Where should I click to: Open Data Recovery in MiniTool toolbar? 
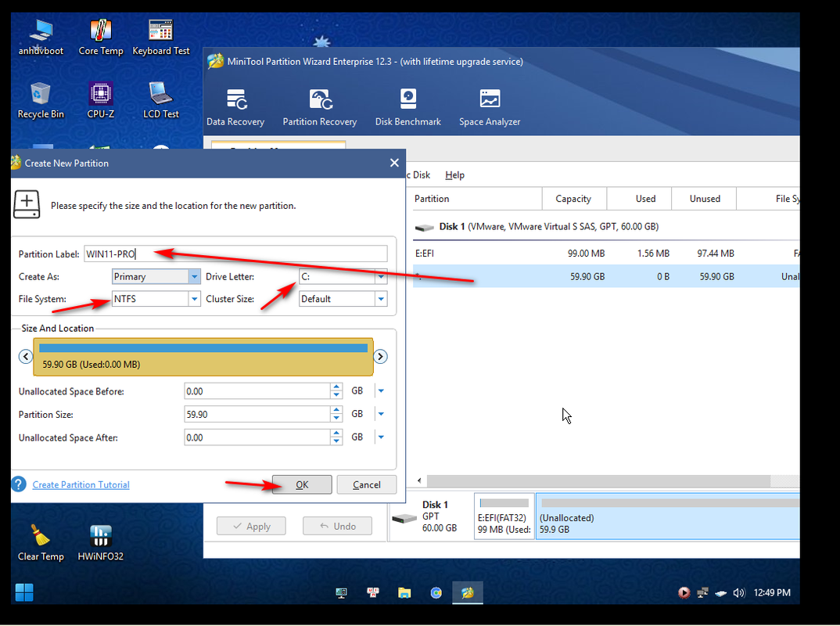(x=235, y=108)
